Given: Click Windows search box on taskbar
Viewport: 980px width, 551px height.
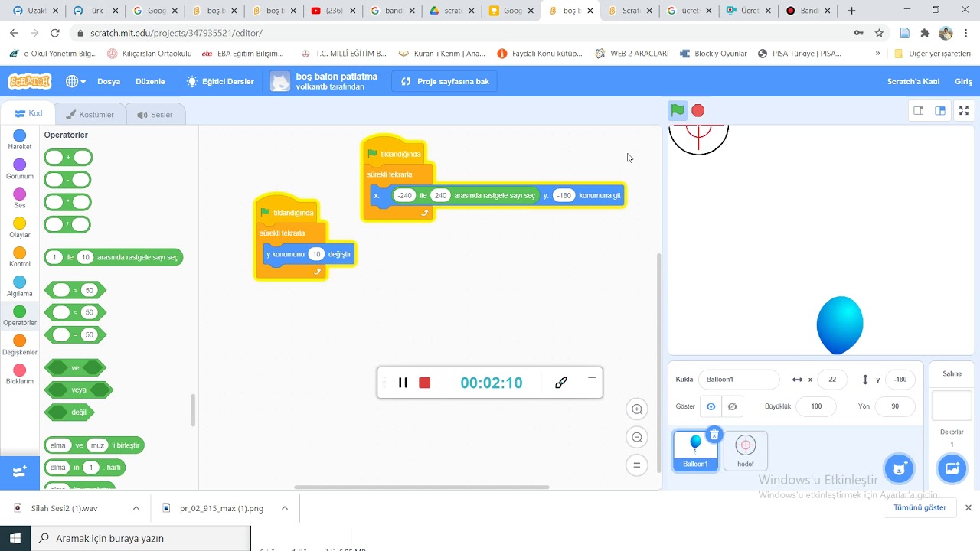Looking at the screenshot, I should [x=141, y=538].
